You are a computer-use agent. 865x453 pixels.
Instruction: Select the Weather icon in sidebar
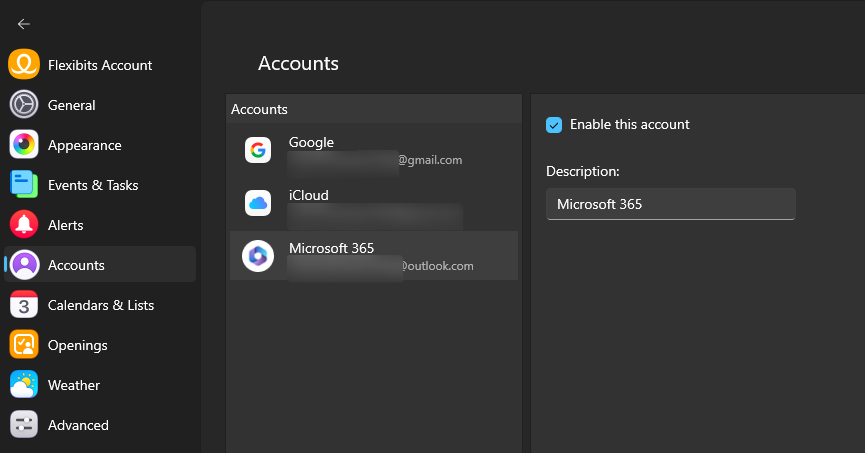[24, 385]
